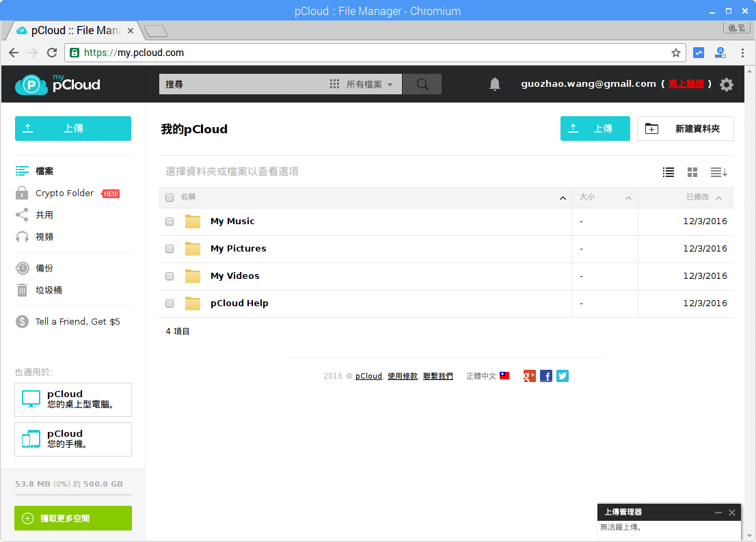The image size is (756, 542).
Task: Click the storage usage bar showing 53.8 MB
Action: click(68, 484)
